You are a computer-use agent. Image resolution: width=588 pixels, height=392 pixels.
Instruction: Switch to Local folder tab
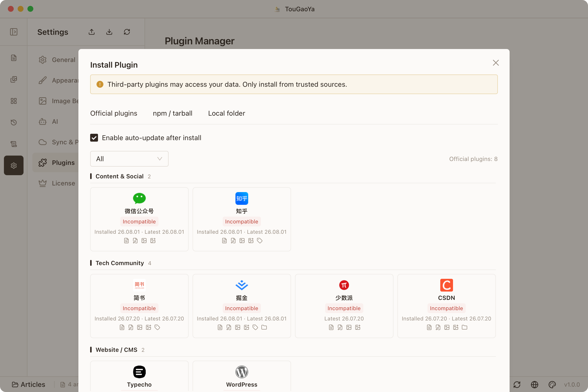coord(226,113)
